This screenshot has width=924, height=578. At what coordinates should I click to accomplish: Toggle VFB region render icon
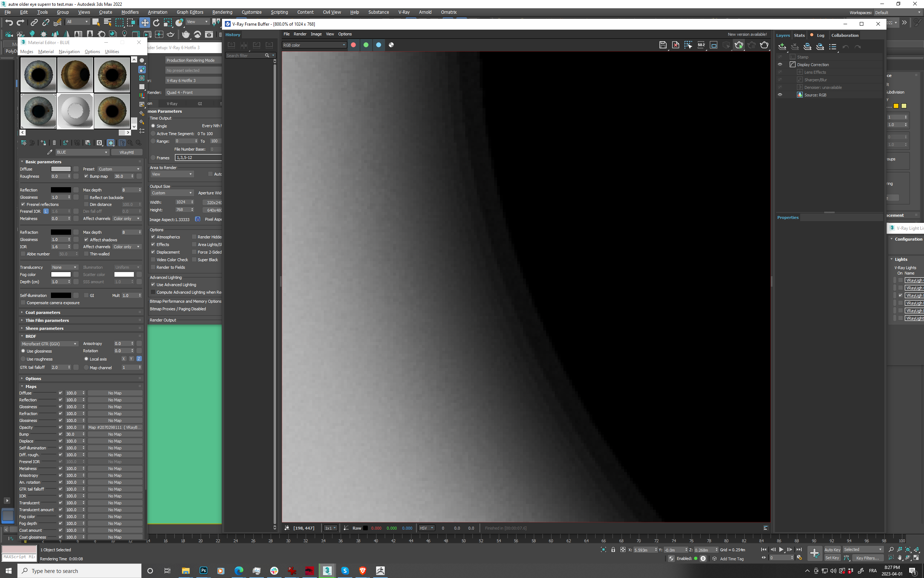[688, 45]
